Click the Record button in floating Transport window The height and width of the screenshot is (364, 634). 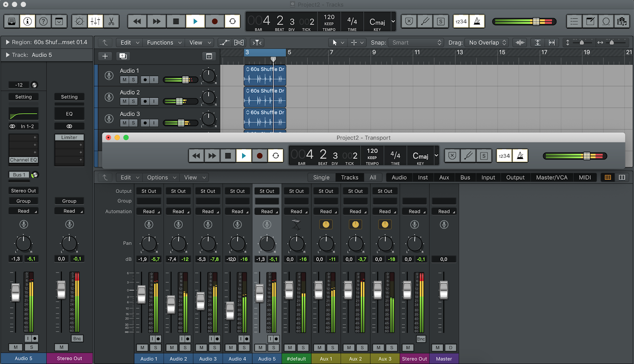(x=260, y=156)
